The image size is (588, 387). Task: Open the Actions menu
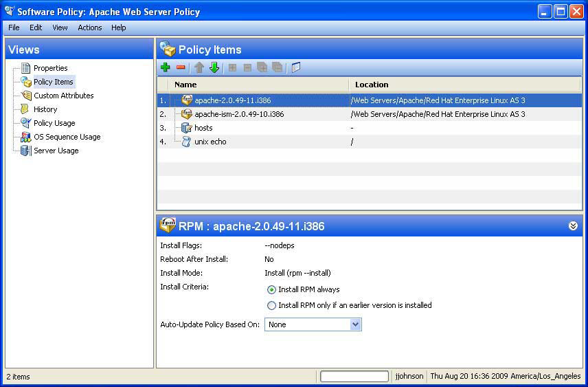coord(89,27)
